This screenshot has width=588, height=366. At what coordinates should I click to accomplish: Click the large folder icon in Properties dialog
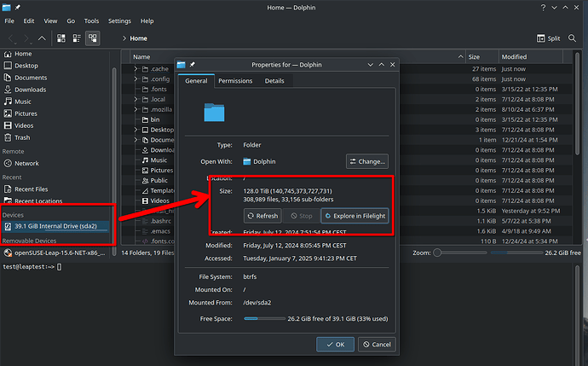214,113
